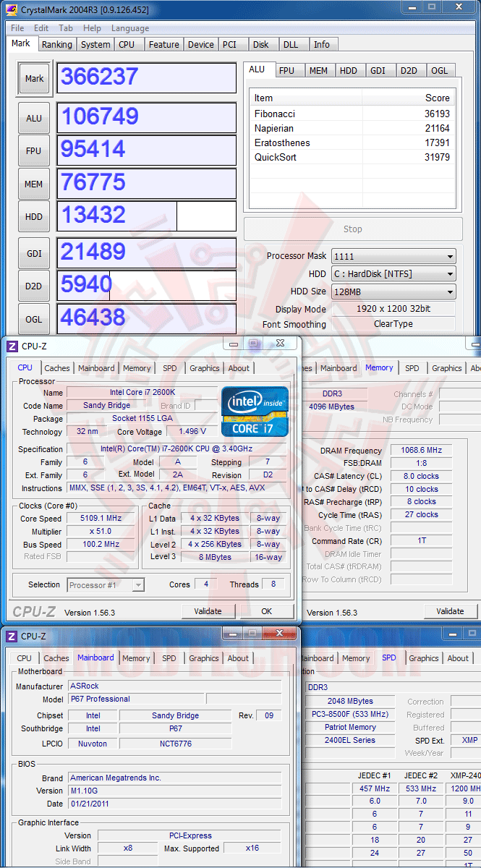Open SPD tab in CPU-Z Memory window
Viewport: 481px width, 868px height.
tap(412, 368)
